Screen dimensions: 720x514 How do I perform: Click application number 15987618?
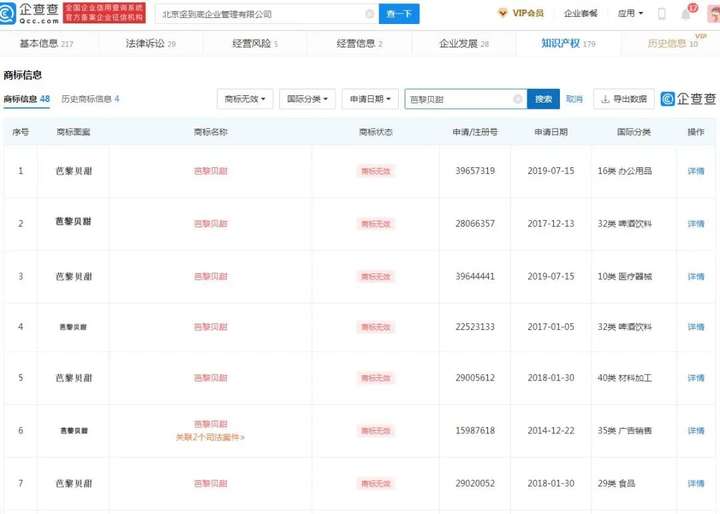475,431
